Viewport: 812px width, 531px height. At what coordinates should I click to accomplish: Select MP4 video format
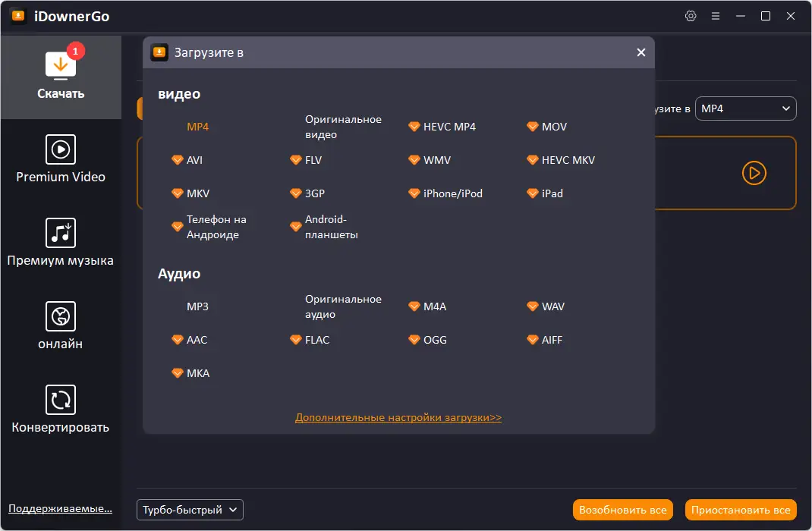197,127
